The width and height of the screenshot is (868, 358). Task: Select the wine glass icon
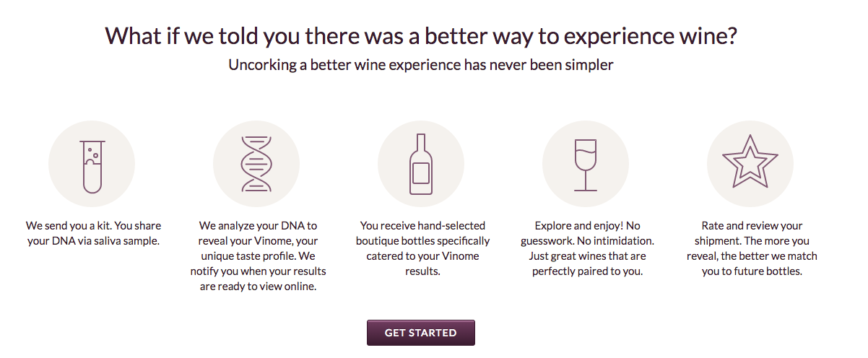586,163
